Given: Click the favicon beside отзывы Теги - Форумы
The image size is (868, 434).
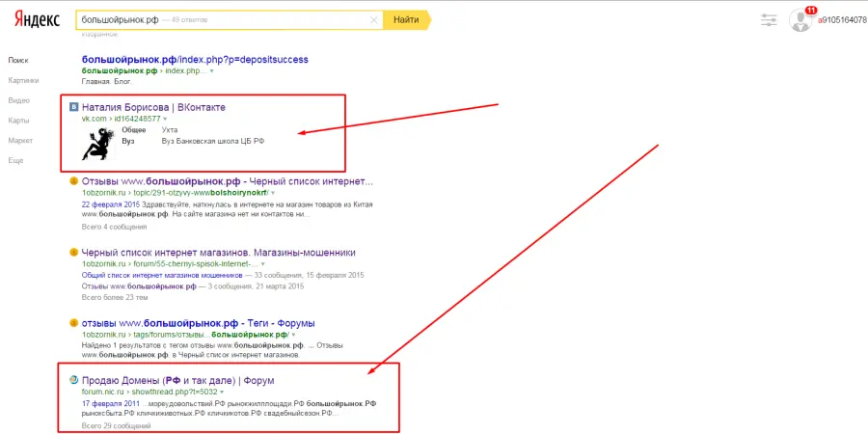Looking at the screenshot, I should (x=73, y=323).
